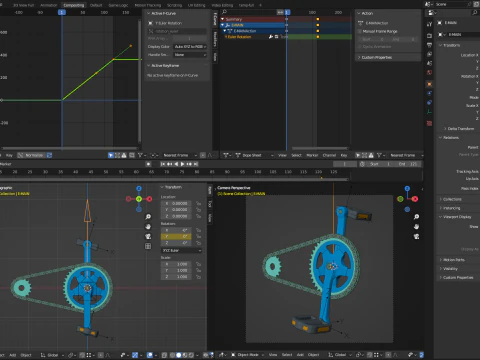
Task: Expand Custom Properties in Action panel
Action: pos(359,58)
